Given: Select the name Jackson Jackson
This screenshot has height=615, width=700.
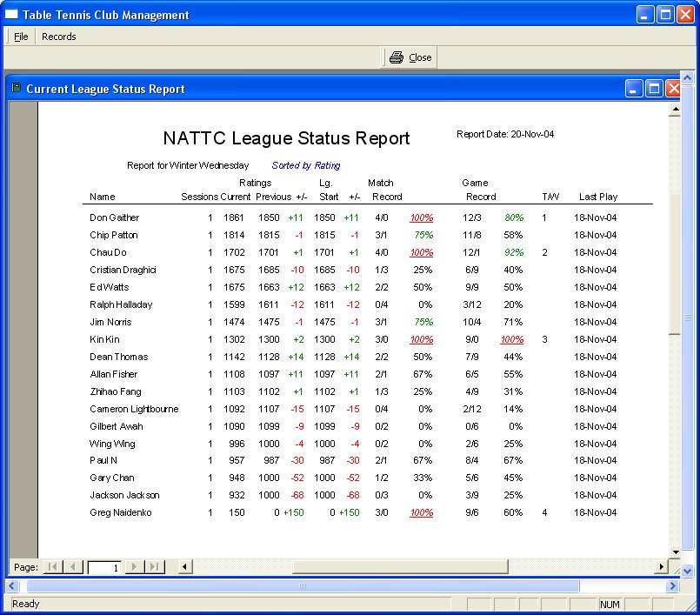Looking at the screenshot, I should [124, 495].
